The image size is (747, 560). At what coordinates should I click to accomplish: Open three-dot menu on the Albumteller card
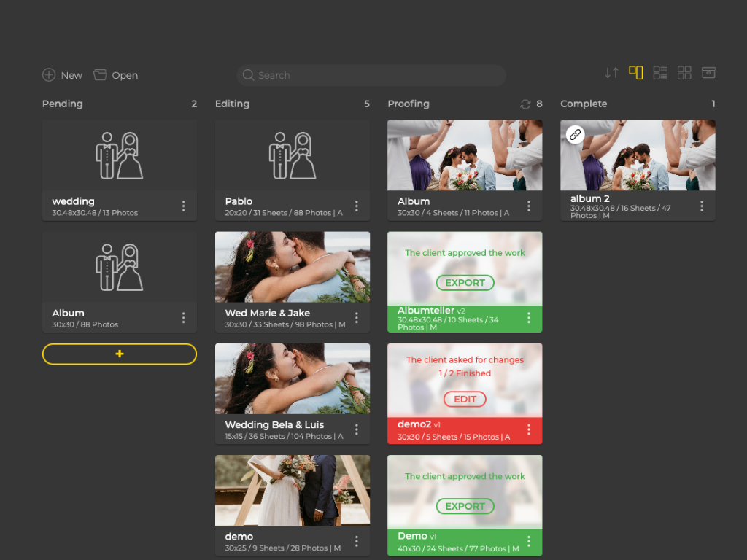529,318
